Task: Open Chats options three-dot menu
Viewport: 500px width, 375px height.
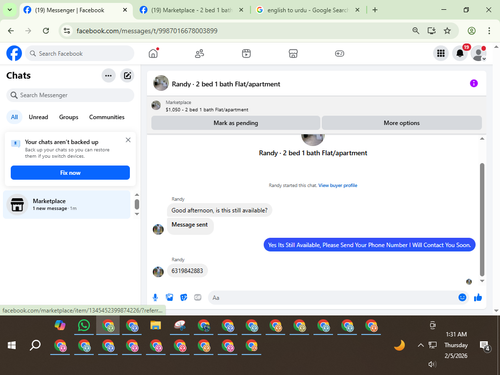Action: (x=108, y=76)
